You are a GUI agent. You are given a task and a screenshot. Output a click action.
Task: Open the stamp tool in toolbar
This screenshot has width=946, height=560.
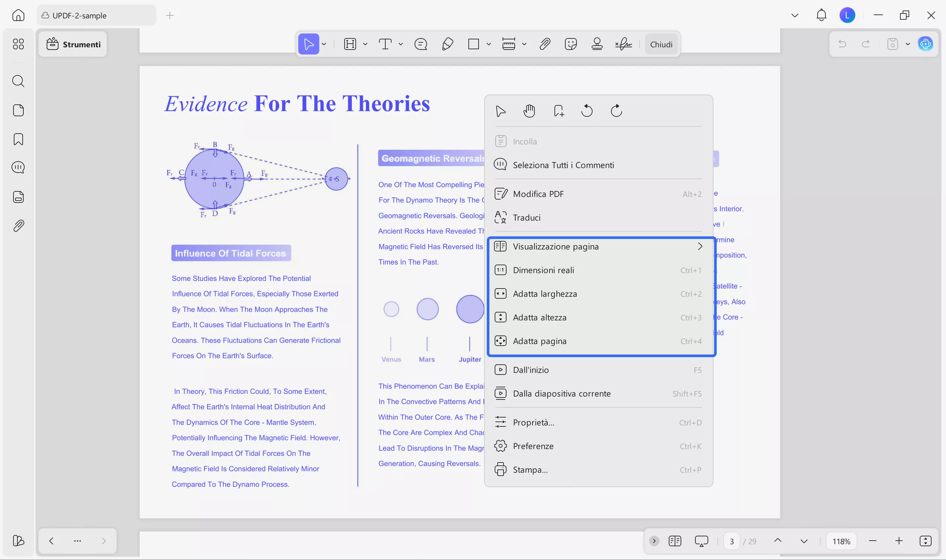point(597,44)
